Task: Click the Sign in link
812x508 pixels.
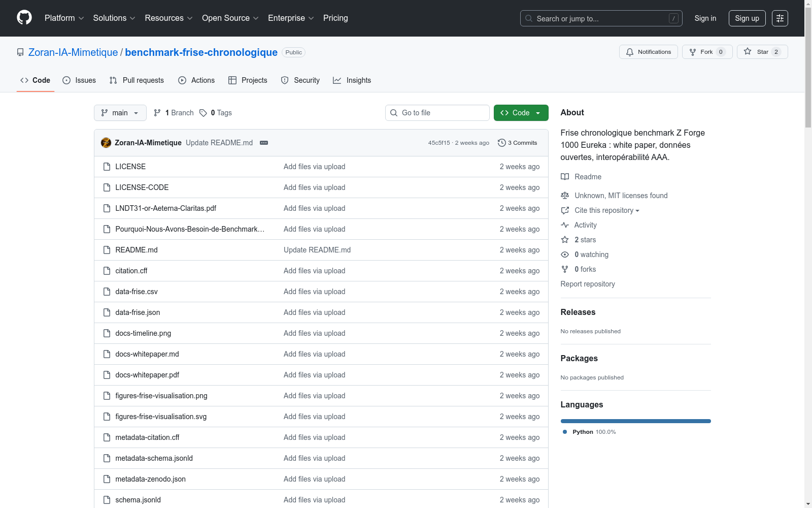Action: pyautogui.click(x=705, y=18)
